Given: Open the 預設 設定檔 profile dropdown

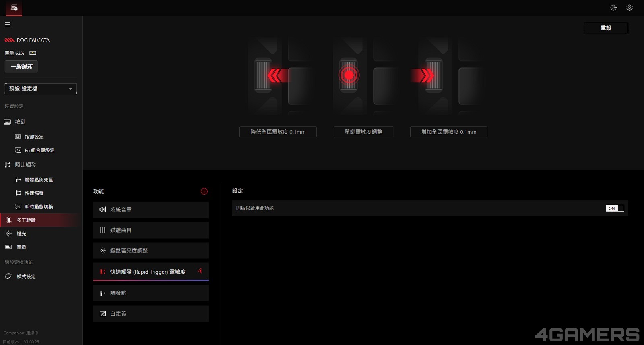Looking at the screenshot, I should 41,89.
